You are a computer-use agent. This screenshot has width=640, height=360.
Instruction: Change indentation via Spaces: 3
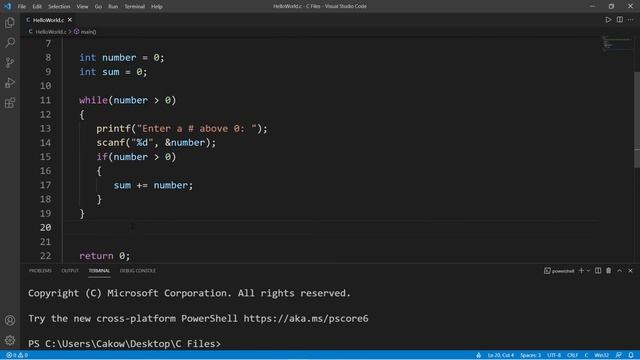(530, 355)
